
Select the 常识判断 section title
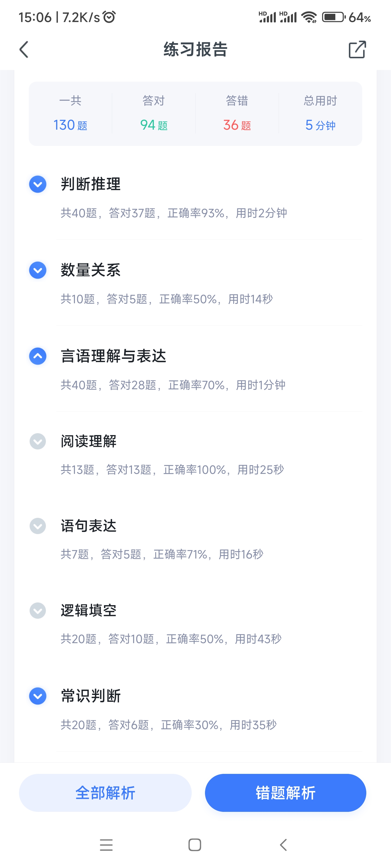pyautogui.click(x=91, y=696)
